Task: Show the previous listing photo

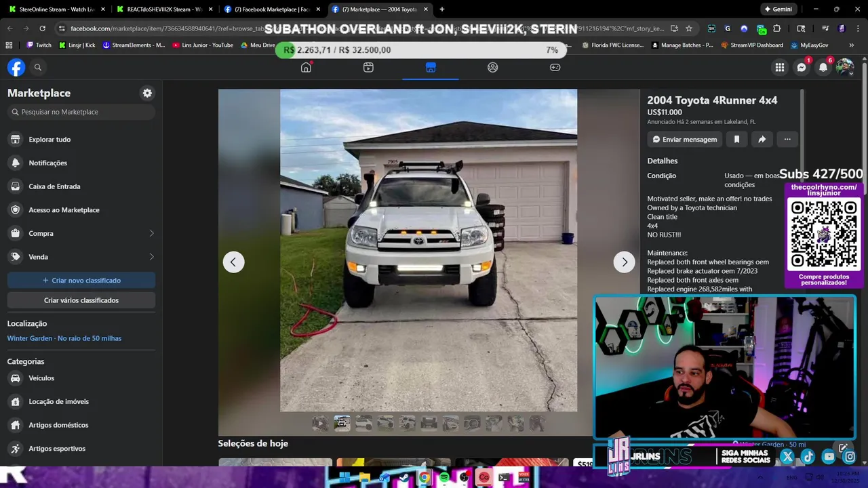Action: pyautogui.click(x=233, y=262)
